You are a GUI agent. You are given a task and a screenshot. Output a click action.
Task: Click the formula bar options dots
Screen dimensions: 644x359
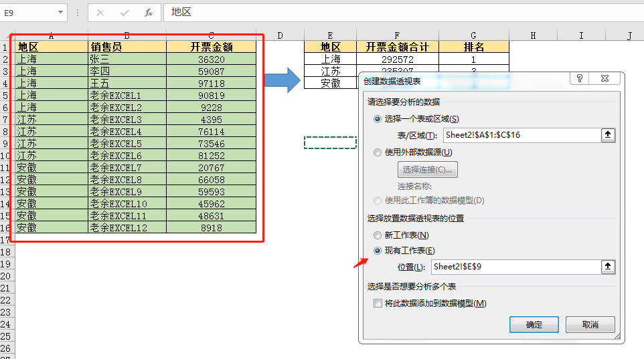point(77,13)
